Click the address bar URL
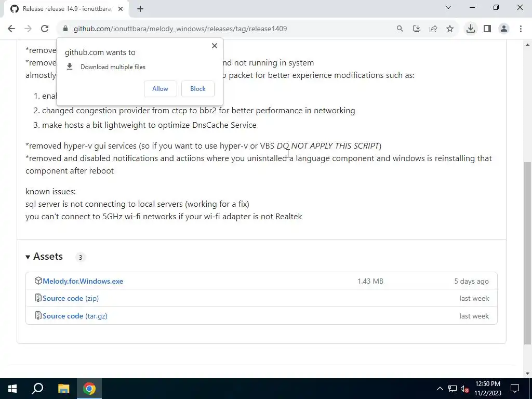 pos(180,29)
